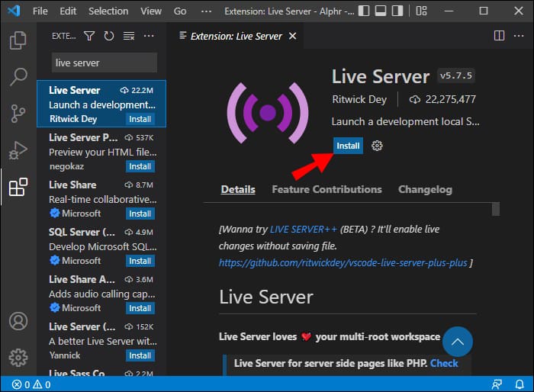Toggle the primary side bar layout button

click(364, 11)
